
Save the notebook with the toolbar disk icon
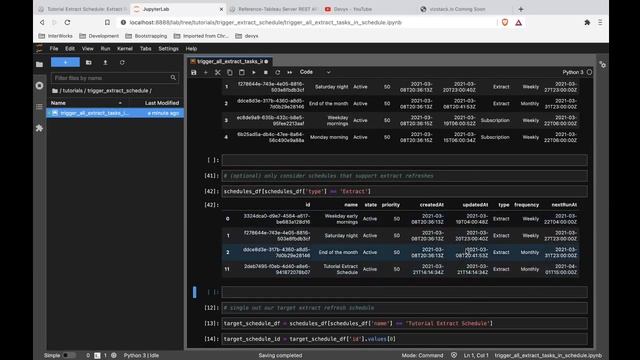tap(194, 72)
